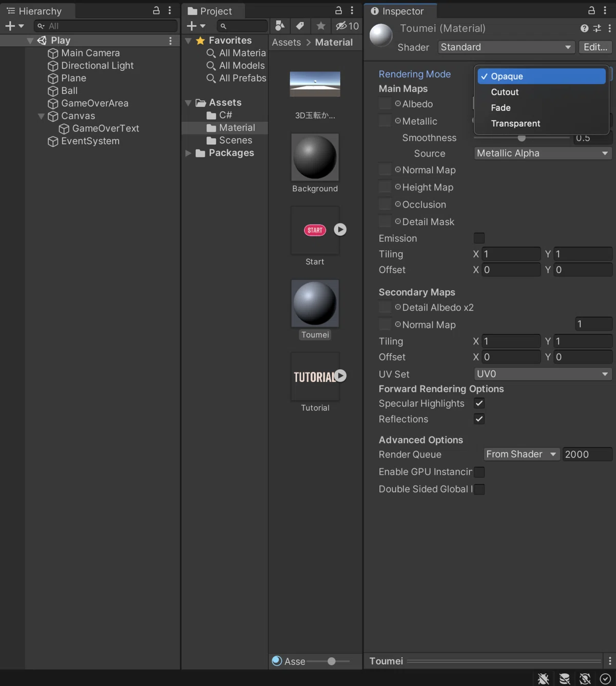Open the Hierarchy panel three-dot menu
616x686 pixels.
169,10
